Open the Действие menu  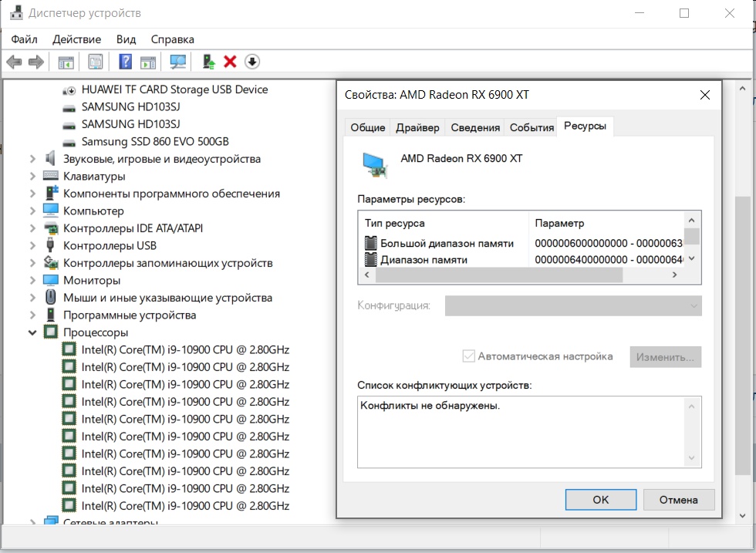76,39
